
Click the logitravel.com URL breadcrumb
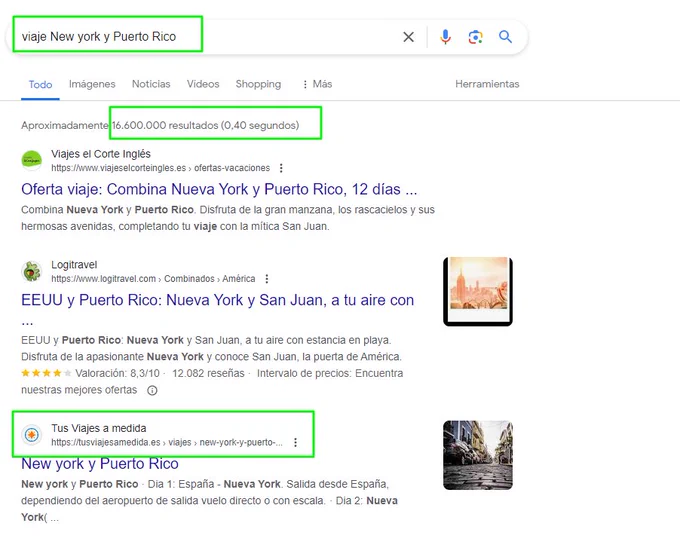pyautogui.click(x=153, y=279)
